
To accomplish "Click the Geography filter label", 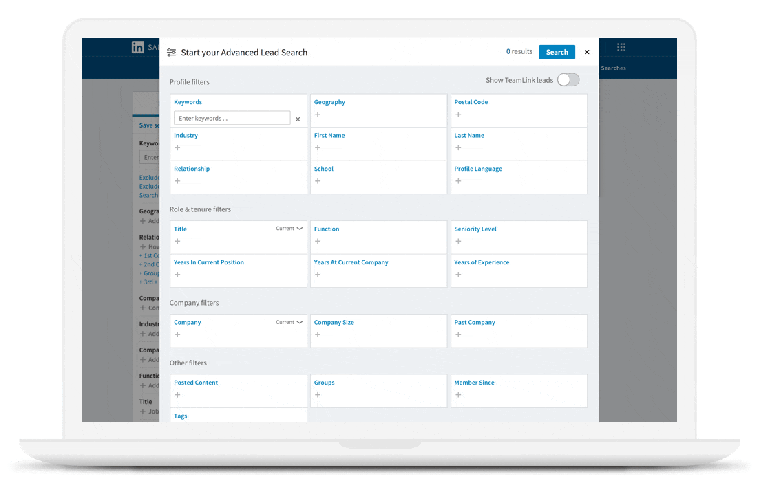I will point(330,102).
